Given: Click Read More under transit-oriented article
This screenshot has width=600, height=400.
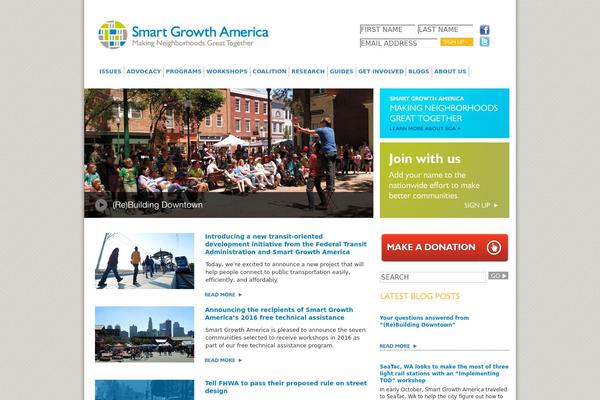Looking at the screenshot, I should (x=223, y=295).
